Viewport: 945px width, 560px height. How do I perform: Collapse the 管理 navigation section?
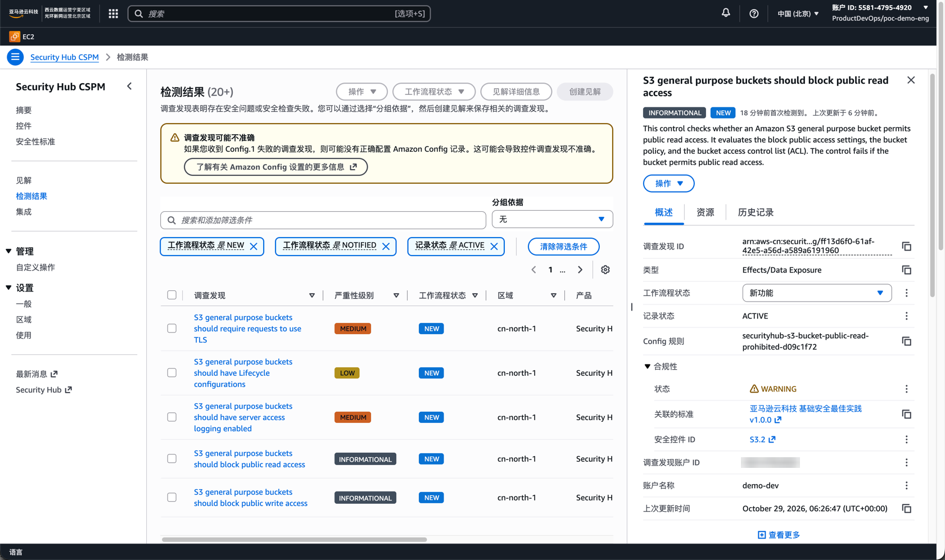pos(8,251)
